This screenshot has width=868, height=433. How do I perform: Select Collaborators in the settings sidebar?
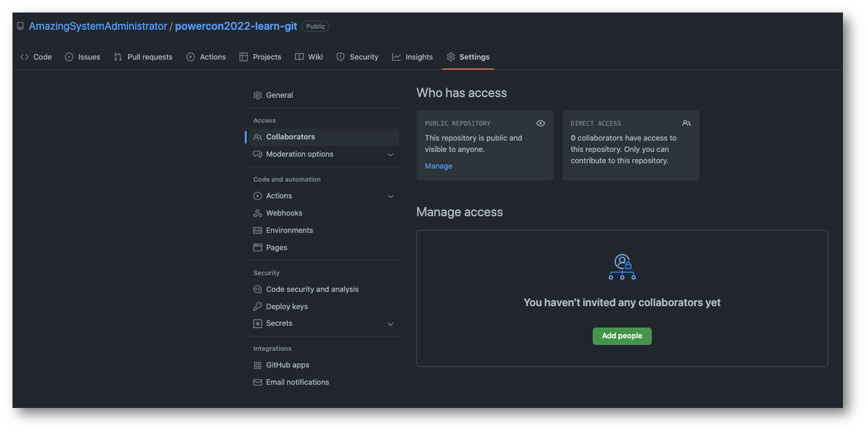point(290,137)
